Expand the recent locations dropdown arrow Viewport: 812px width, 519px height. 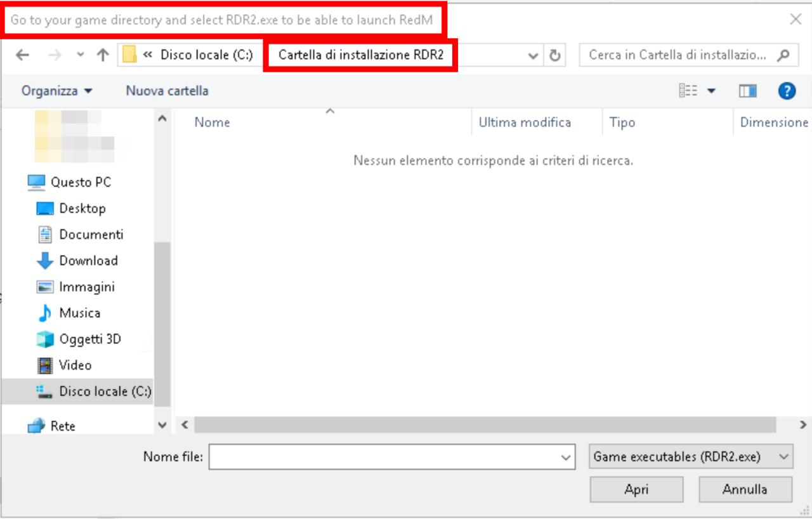80,55
